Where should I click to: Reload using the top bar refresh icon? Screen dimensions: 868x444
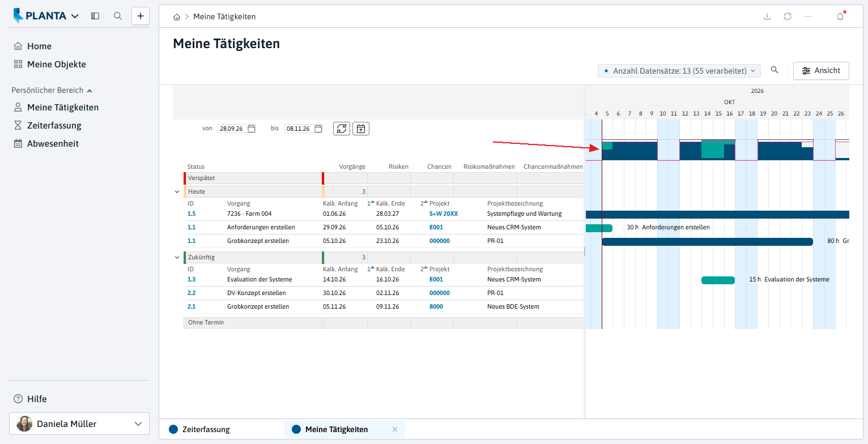point(788,16)
